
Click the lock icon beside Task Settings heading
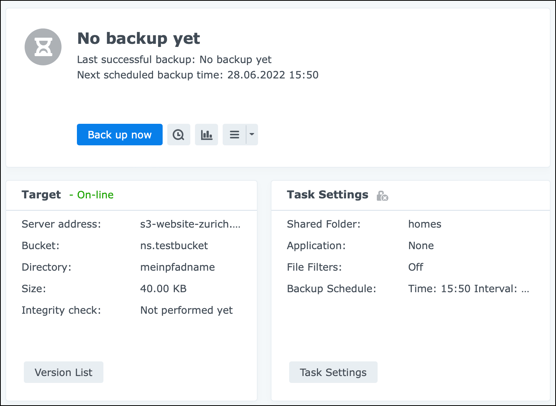382,195
